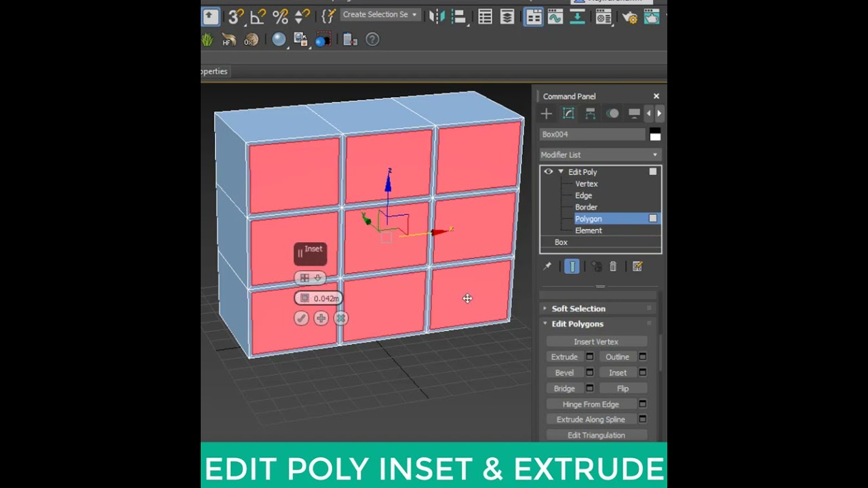Toggle the Percent Snap tool
The width and height of the screenshot is (868, 488).
280,17
